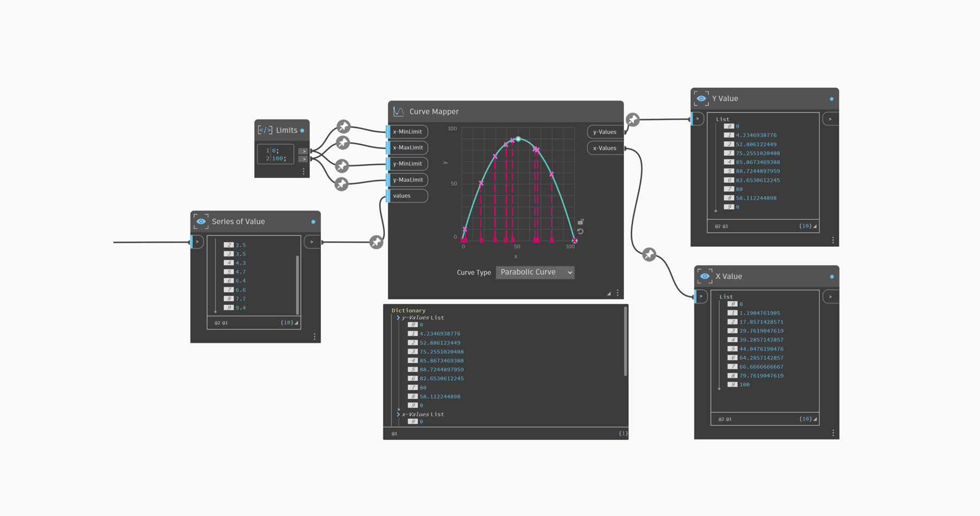Click the teal control point at the curve peak
This screenshot has height=516, width=980.
[518, 139]
